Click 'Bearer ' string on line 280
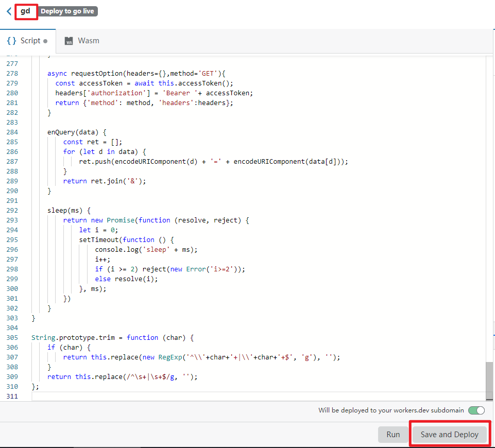Screen dimensions: 495x448 click(x=180, y=93)
